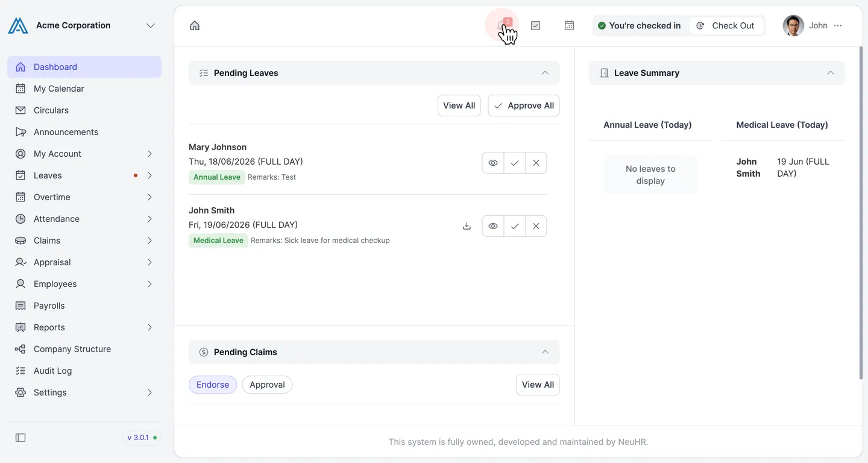
Task: Click the Company Structure icon
Action: (20, 349)
